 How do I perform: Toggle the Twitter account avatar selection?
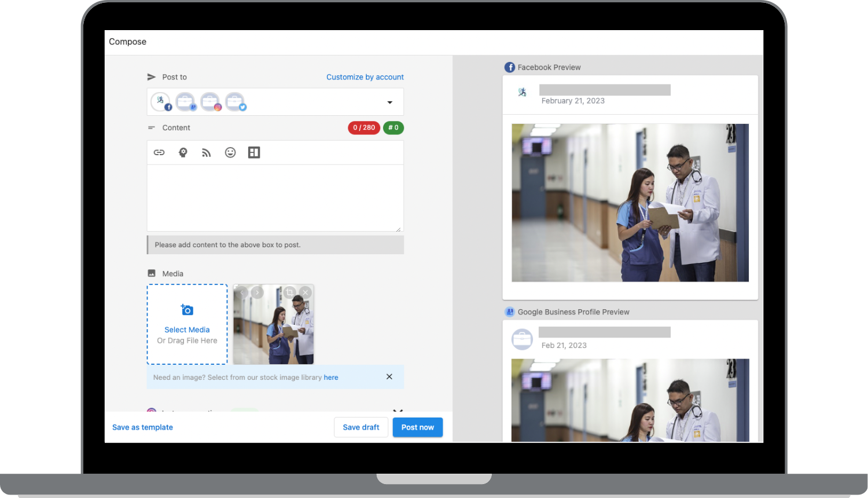(x=236, y=101)
